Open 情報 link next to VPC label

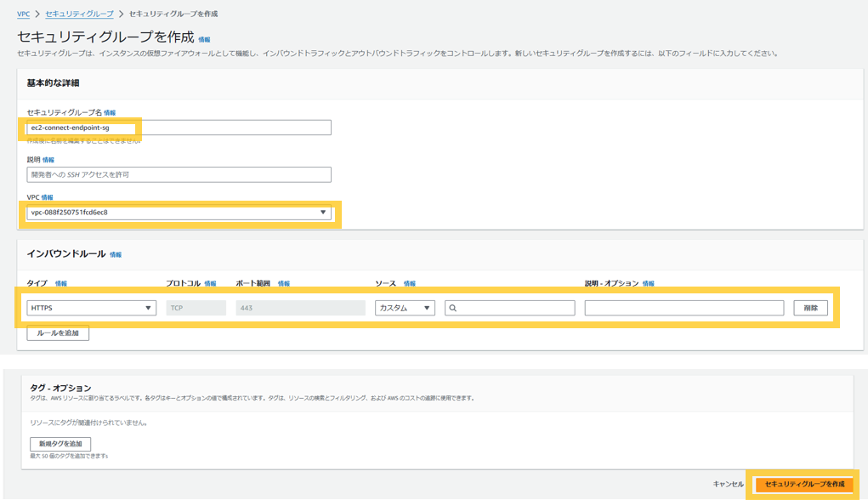pos(47,197)
